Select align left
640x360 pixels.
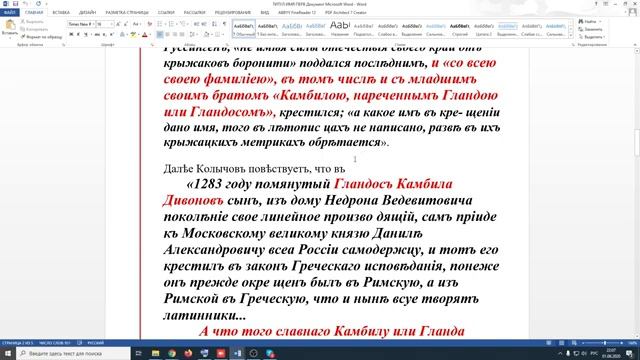coord(160,35)
